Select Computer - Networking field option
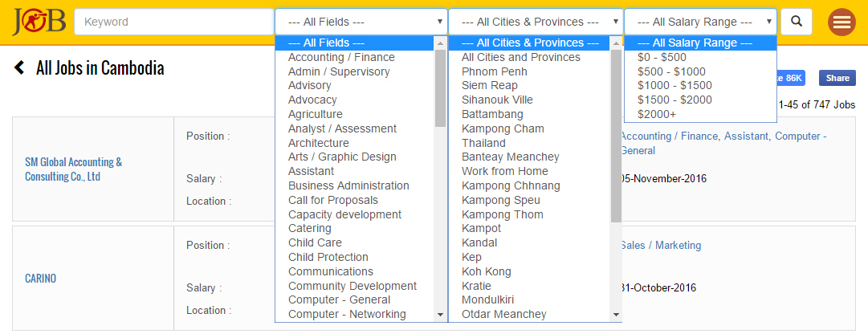The width and height of the screenshot is (868, 334). tap(347, 315)
